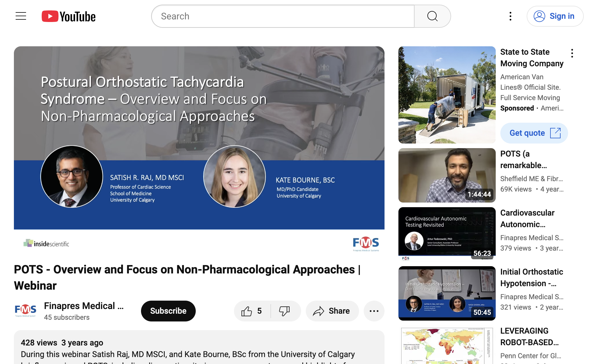Click Finapres Medical S... under Cardiovascular video
The width and height of the screenshot is (593, 364).
click(x=532, y=238)
